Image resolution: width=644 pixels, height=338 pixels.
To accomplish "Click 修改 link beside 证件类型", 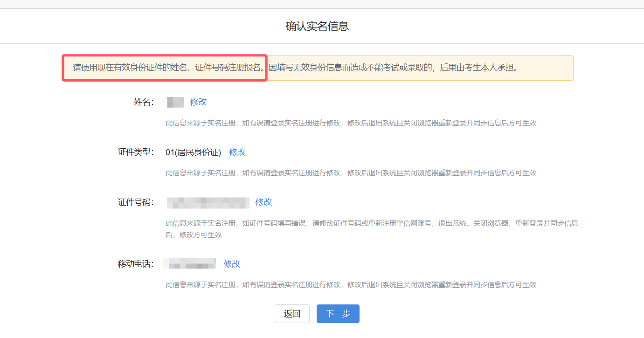I will pos(237,152).
